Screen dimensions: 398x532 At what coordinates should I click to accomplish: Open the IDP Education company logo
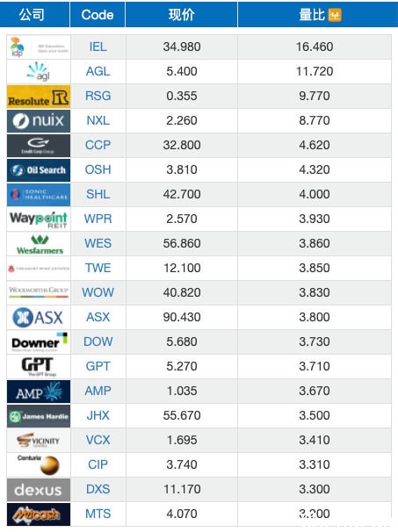(39, 47)
